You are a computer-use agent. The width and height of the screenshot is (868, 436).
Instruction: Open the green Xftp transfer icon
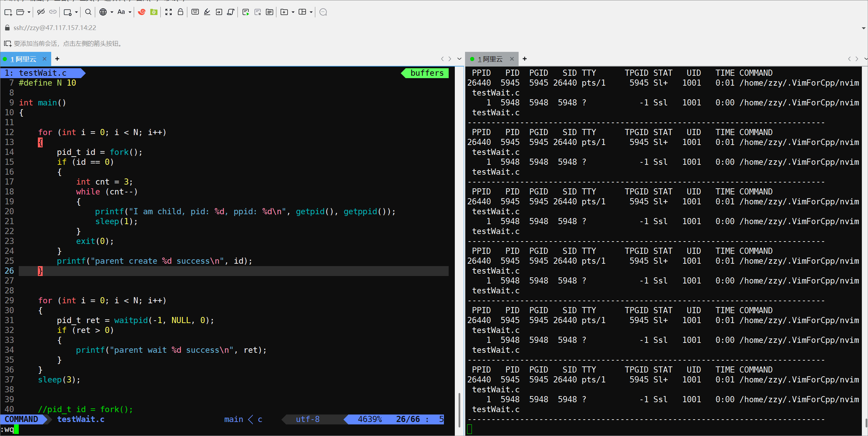click(x=154, y=12)
